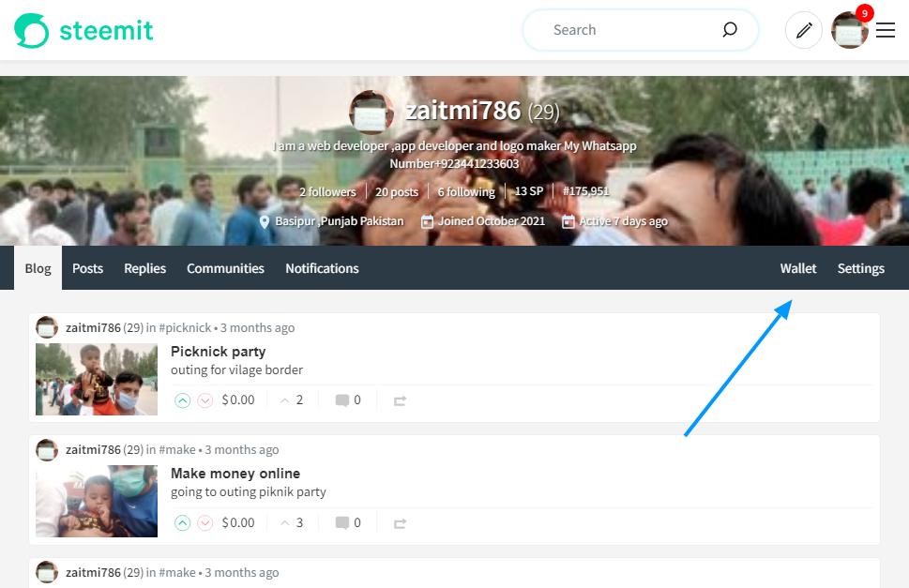Viewport: 909px width, 588px height.
Task: Click the #175,951 rank text
Action: pos(585,191)
